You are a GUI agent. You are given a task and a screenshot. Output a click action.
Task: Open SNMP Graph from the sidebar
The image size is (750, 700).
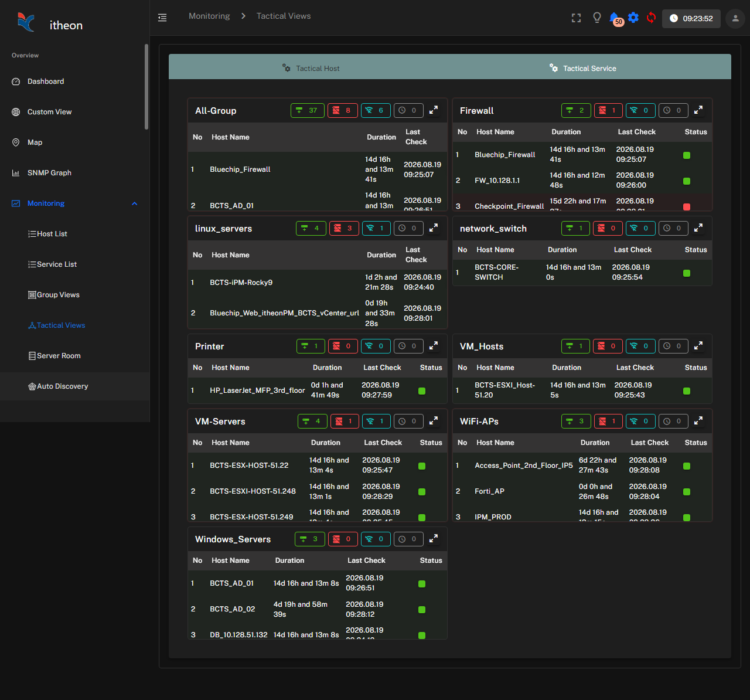(74, 173)
